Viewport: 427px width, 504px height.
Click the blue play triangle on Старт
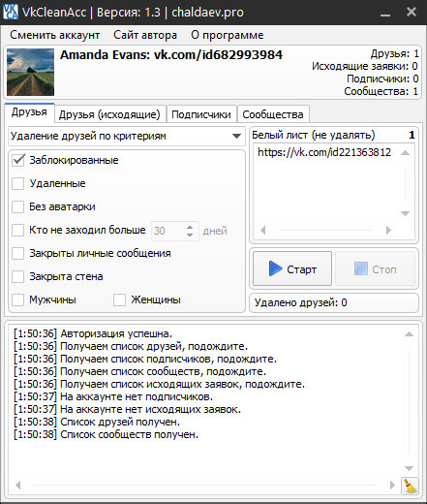click(x=275, y=268)
